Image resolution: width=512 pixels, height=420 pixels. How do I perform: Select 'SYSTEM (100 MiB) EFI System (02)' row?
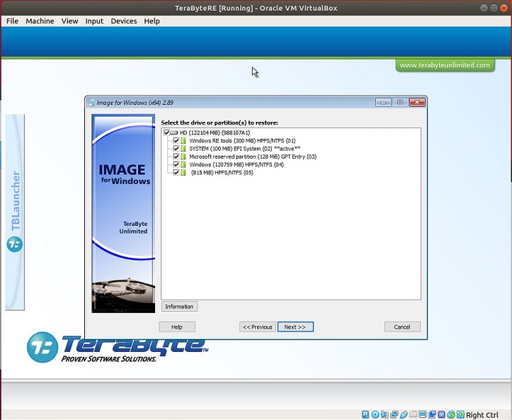(244, 149)
